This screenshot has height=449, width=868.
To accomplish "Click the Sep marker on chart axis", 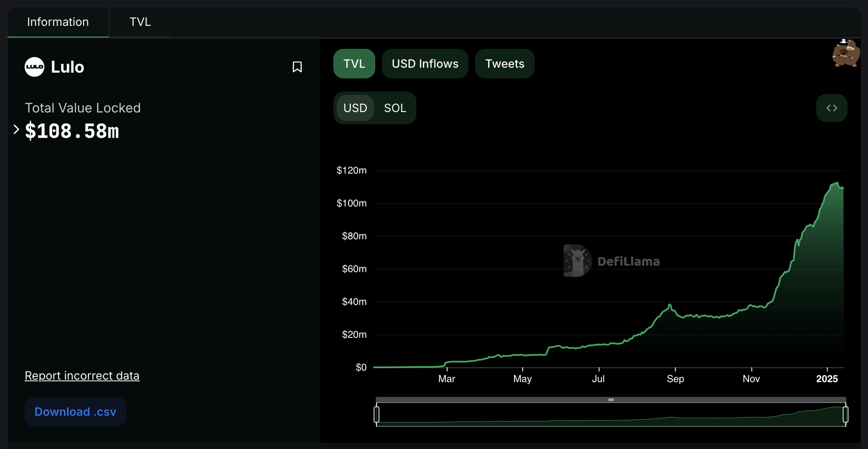I will [x=675, y=378].
